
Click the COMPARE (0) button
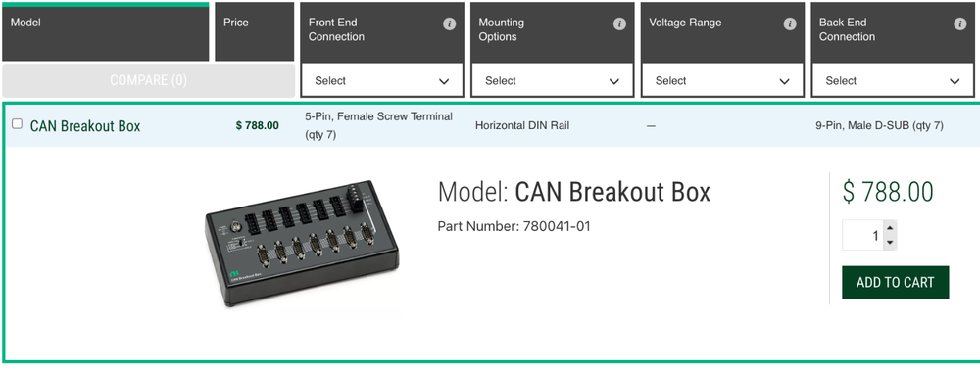[x=149, y=80]
